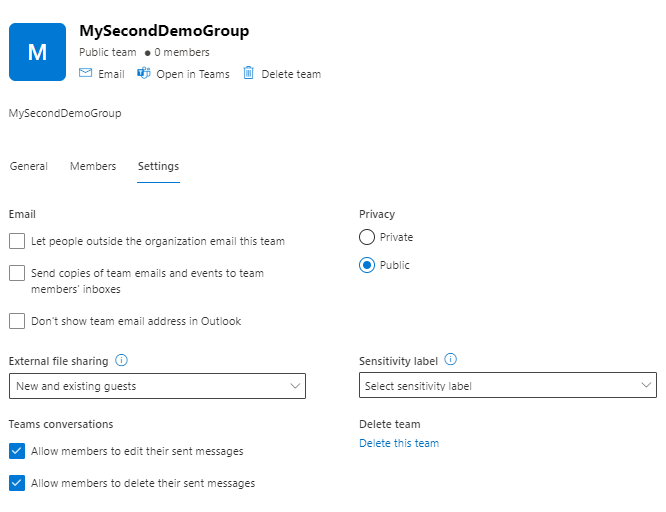Disable Allow members to delete sent messages

17,483
